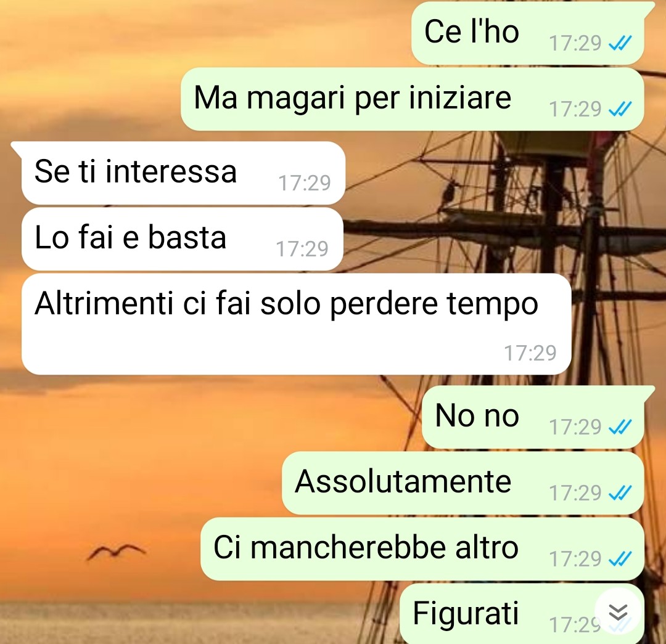
Task: Tap read receipt ticks on 'Ce l'ho'
Action: pos(620,43)
